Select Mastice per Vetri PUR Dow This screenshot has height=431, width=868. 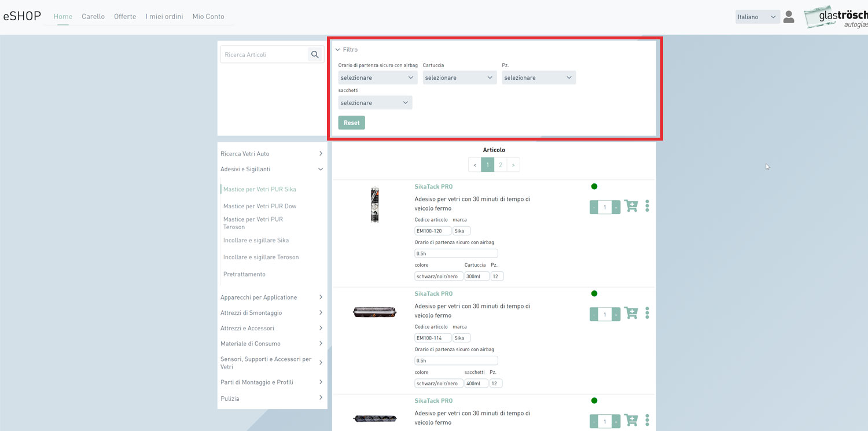coord(260,206)
